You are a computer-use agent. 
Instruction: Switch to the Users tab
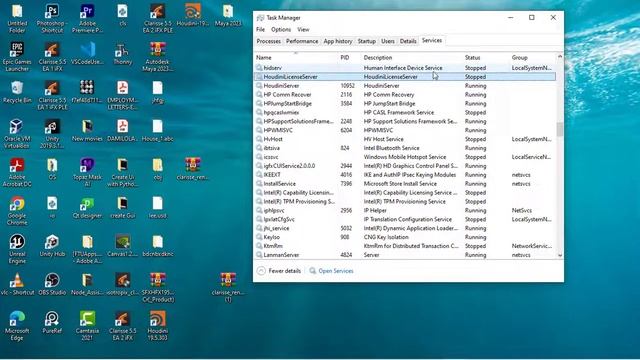click(388, 41)
